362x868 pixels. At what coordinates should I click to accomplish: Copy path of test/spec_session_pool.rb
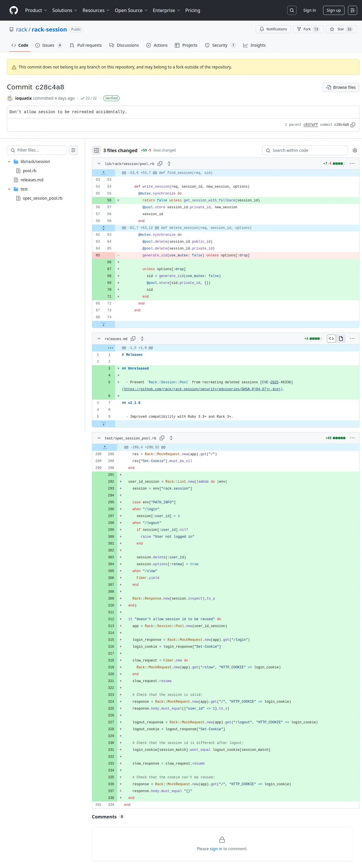(162, 438)
